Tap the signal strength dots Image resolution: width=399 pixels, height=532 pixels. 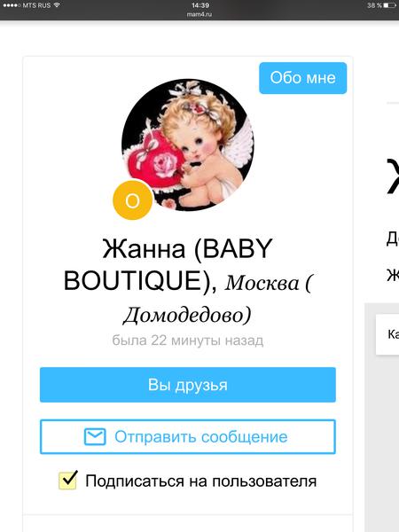point(12,5)
